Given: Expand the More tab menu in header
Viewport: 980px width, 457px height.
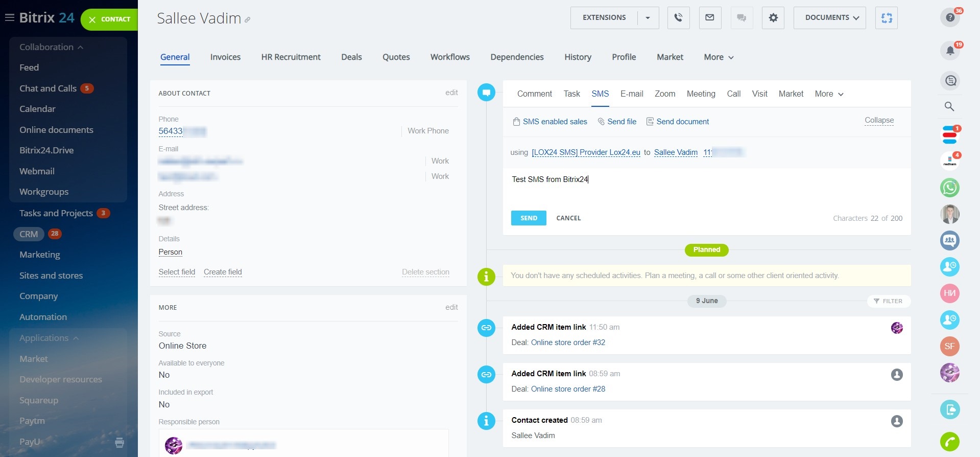Looking at the screenshot, I should [719, 57].
